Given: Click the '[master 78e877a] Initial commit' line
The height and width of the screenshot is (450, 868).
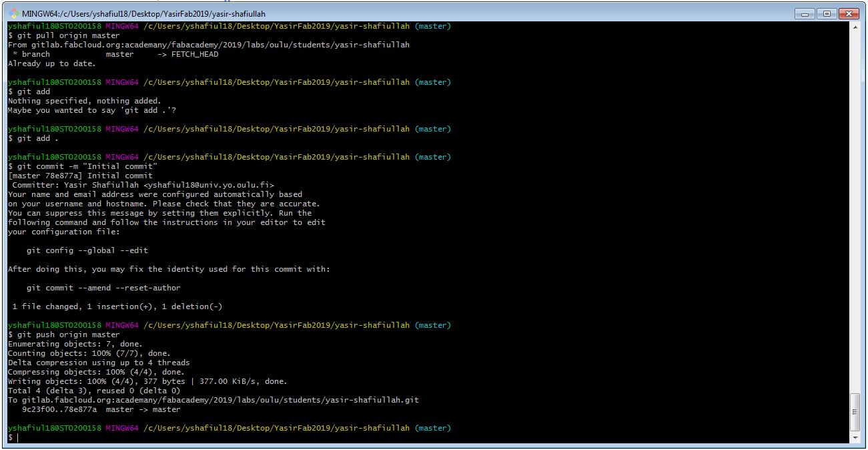Looking at the screenshot, I should pos(81,176).
